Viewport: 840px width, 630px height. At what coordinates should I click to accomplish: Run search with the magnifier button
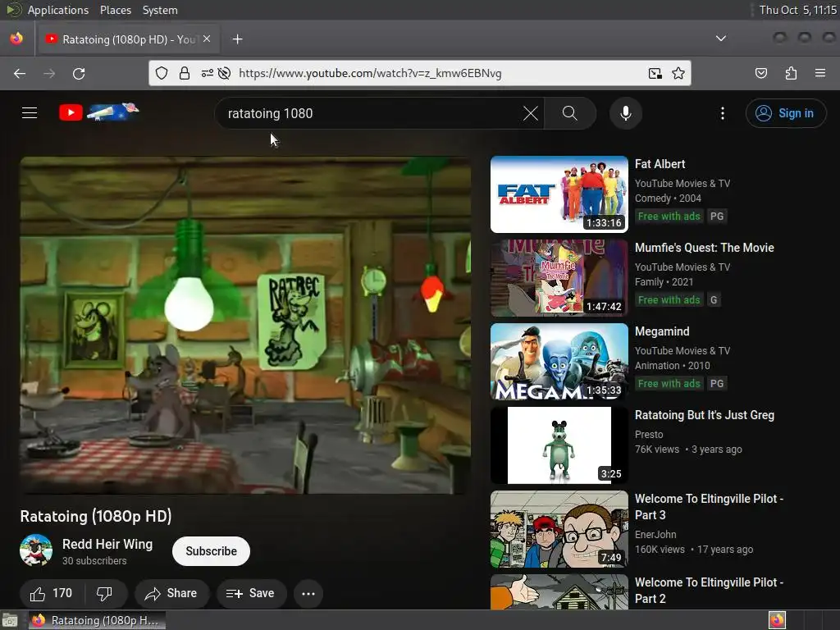(570, 113)
